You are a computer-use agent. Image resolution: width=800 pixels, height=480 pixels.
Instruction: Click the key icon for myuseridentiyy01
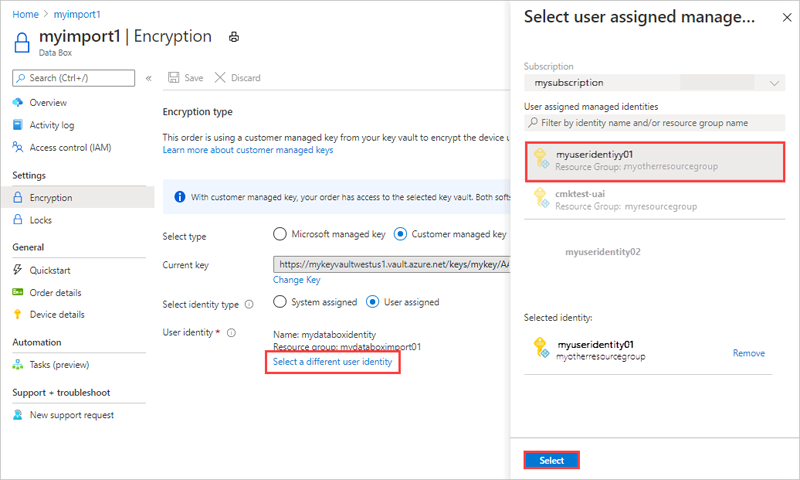point(541,161)
